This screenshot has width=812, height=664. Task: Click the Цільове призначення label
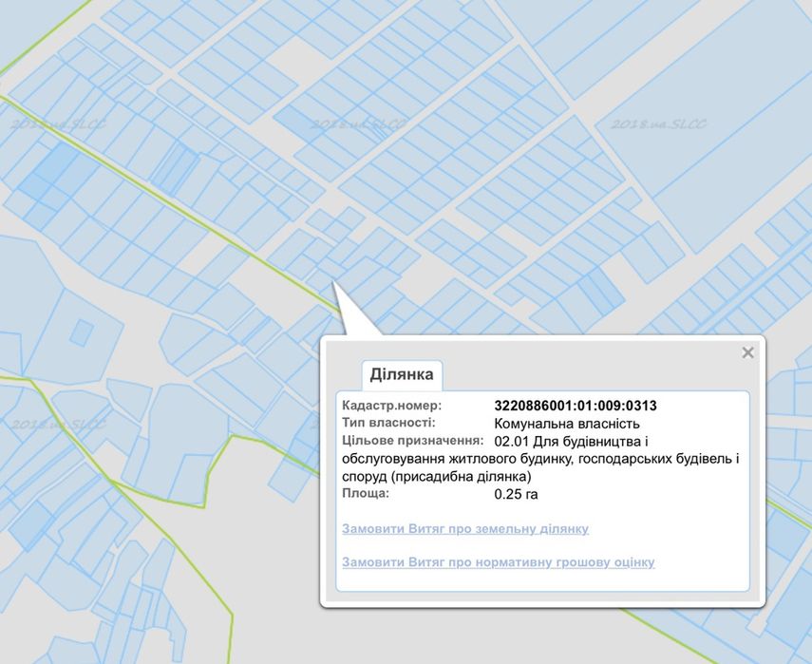(x=413, y=440)
